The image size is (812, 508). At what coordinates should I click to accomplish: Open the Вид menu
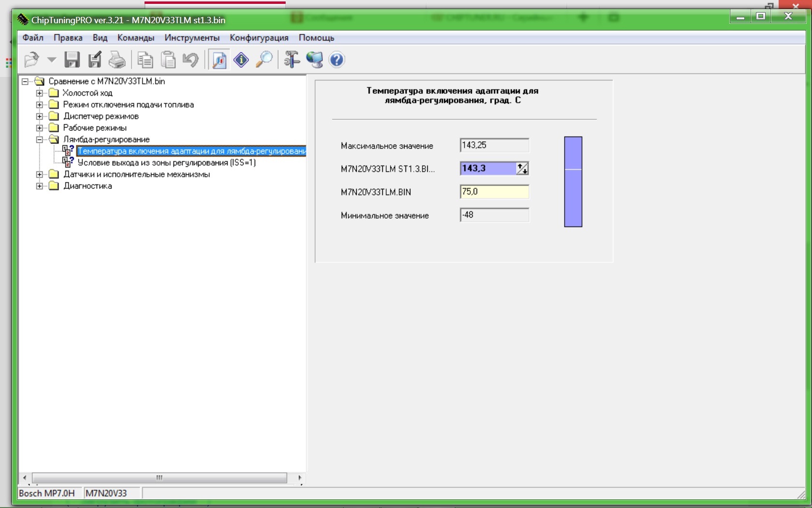[100, 38]
